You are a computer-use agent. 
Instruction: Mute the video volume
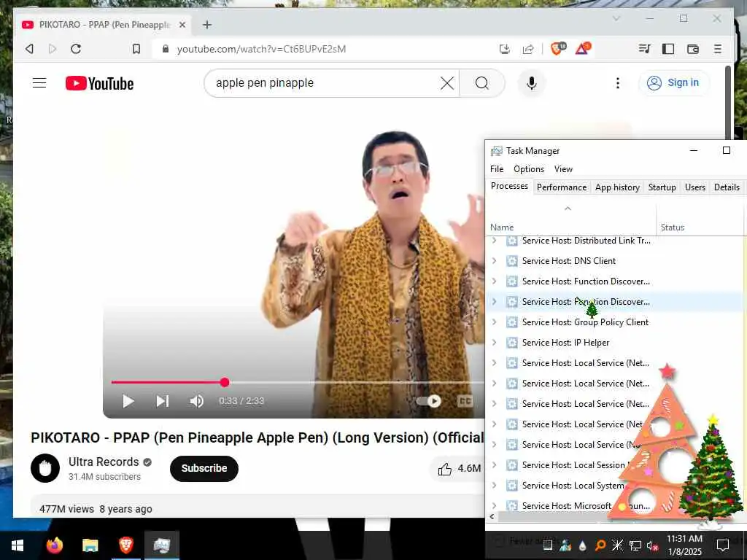pyautogui.click(x=197, y=401)
